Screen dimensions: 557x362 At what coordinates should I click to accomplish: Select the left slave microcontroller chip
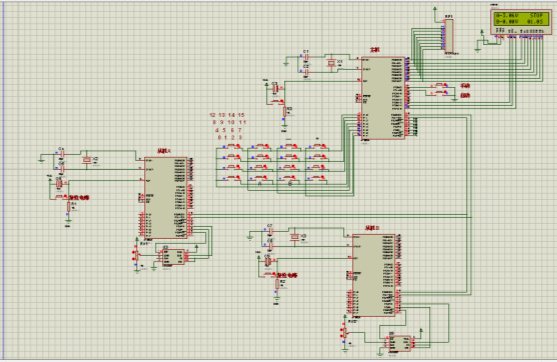[x=166, y=198]
